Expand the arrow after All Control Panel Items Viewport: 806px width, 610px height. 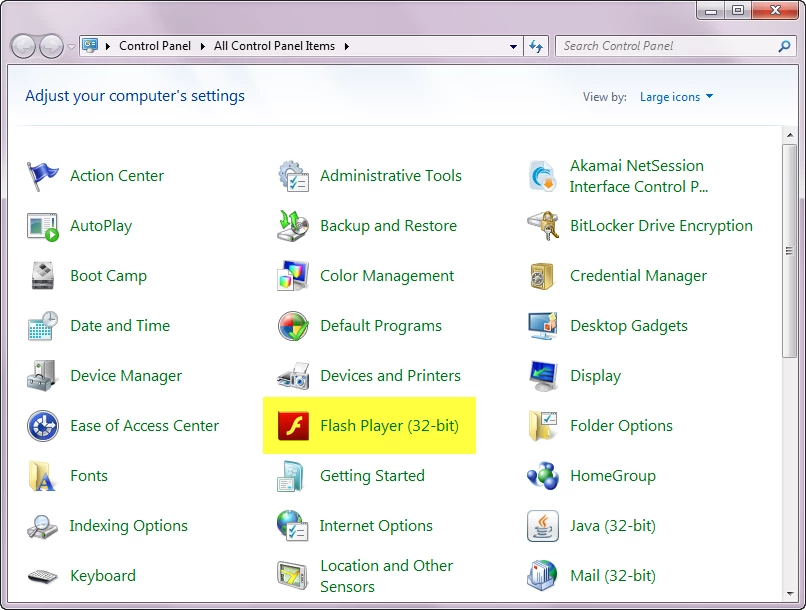tap(347, 46)
